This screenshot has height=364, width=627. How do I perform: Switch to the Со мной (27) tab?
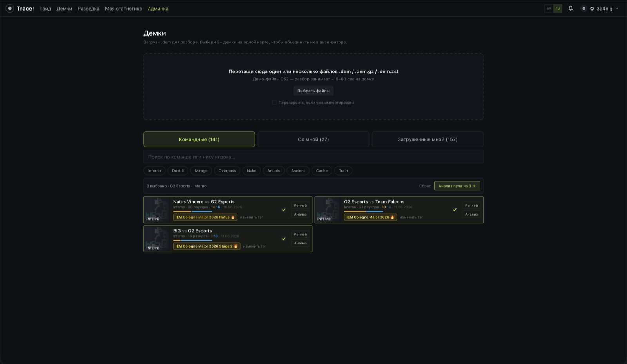313,139
